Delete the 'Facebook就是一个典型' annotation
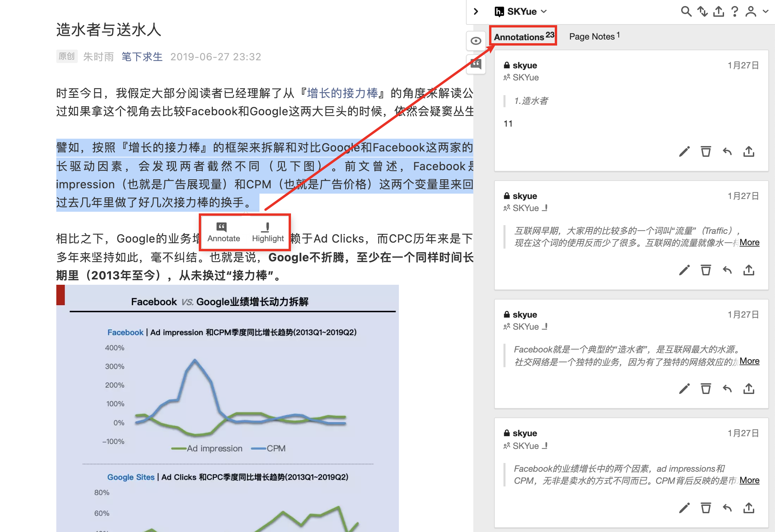Image resolution: width=775 pixels, height=532 pixels. (x=706, y=389)
